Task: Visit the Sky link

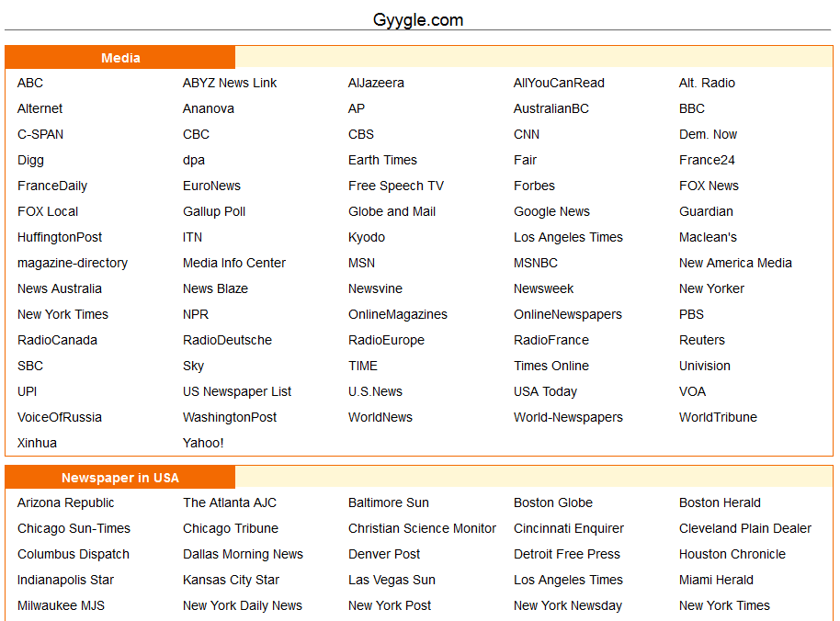Action: [x=193, y=366]
